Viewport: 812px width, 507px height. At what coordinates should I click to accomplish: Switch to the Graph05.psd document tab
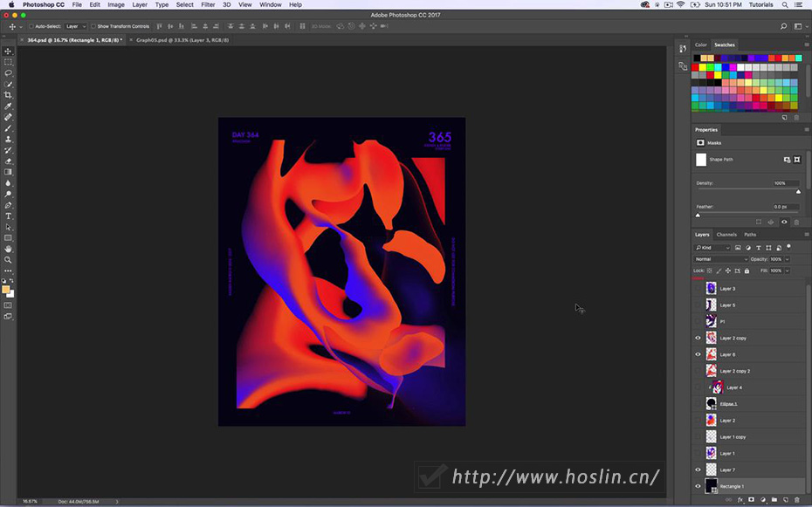[182, 40]
